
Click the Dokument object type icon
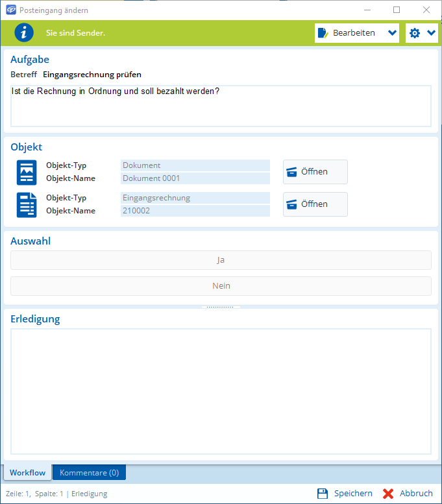click(27, 172)
